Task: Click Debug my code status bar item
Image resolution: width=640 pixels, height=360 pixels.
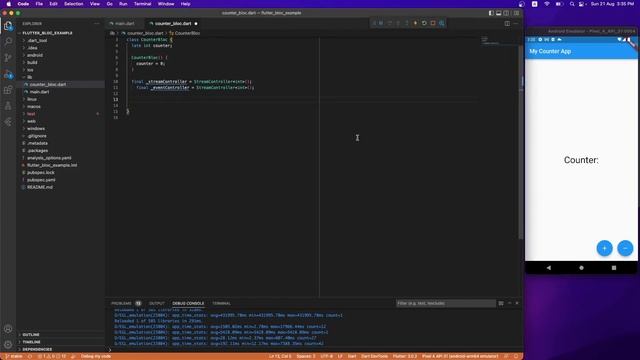Action: [96, 356]
